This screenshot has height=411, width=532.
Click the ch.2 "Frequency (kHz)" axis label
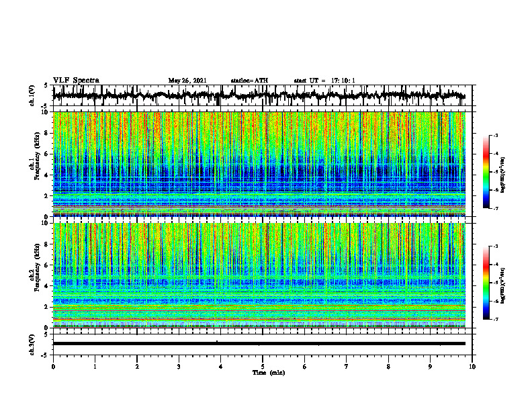pyautogui.click(x=37, y=267)
